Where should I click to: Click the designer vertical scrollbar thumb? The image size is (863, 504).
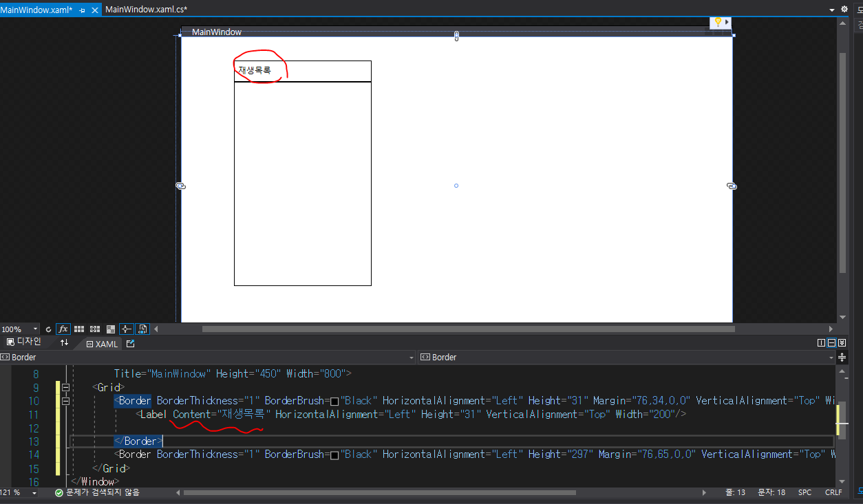point(842,162)
